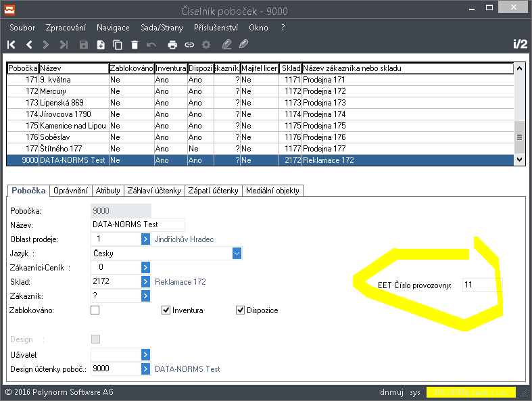Image resolution: width=532 pixels, height=401 pixels.
Task: Select row 177 Štítného 177
Action: 260,149
